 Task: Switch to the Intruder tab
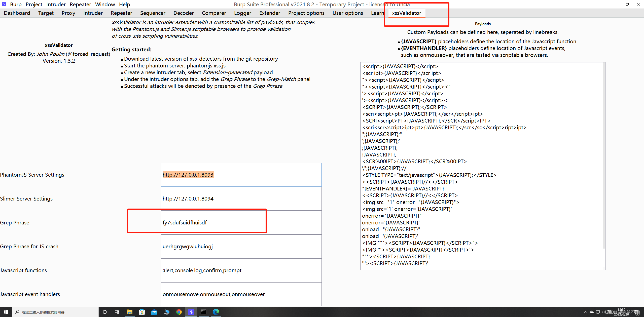93,13
